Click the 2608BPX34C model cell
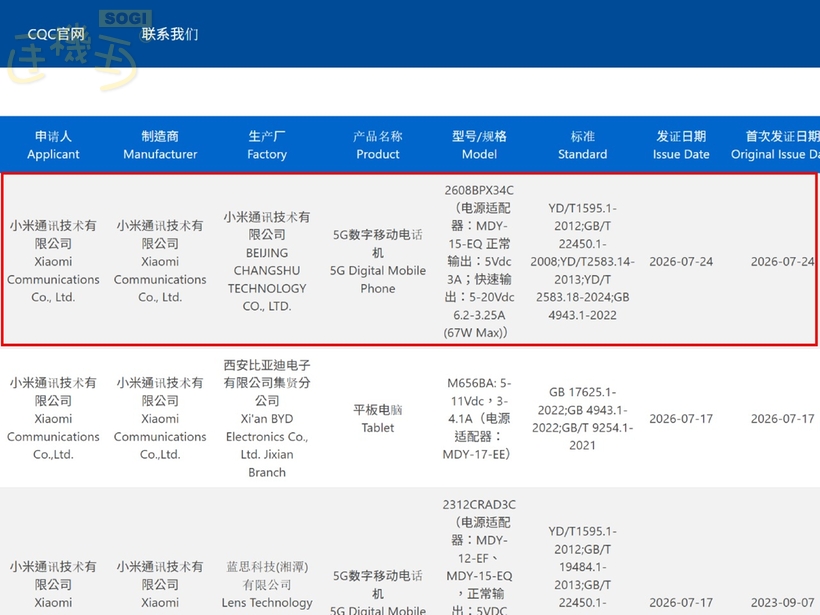Viewport: 820px width, 615px height. [x=479, y=261]
